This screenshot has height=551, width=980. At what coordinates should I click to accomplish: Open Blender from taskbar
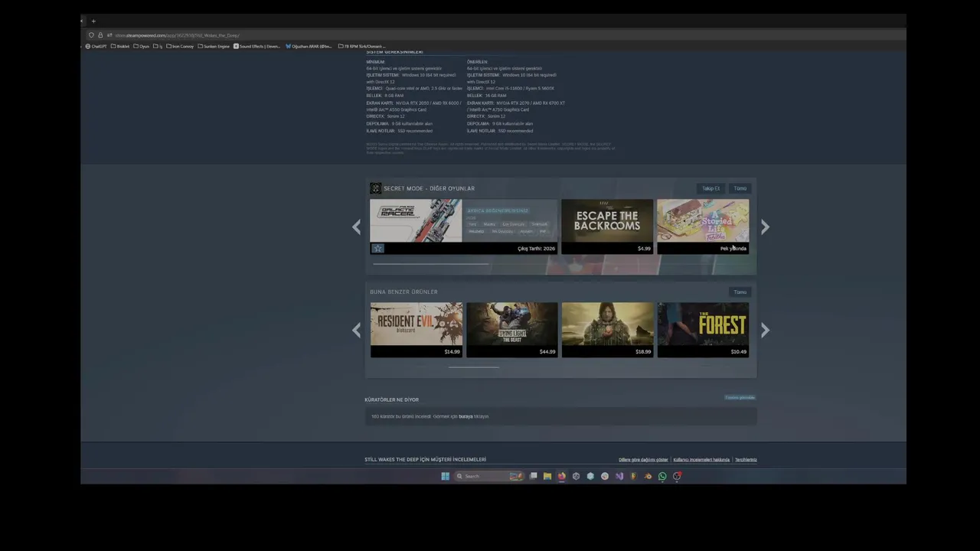click(x=648, y=476)
